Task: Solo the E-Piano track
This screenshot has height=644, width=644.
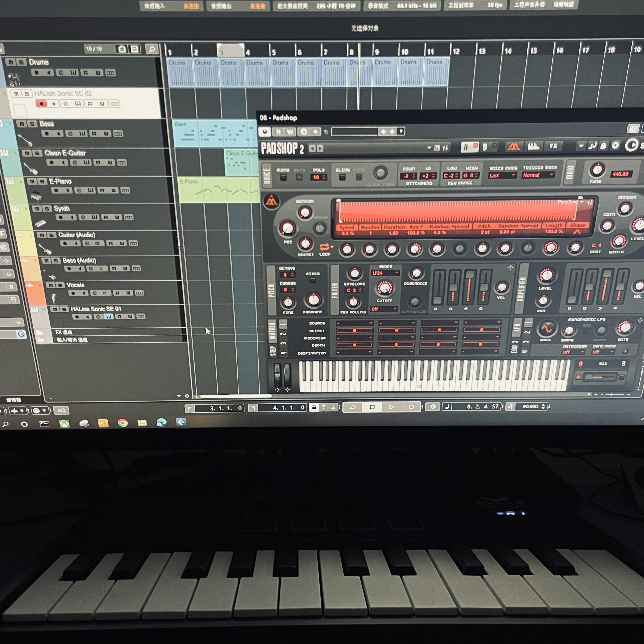Action: pos(42,181)
